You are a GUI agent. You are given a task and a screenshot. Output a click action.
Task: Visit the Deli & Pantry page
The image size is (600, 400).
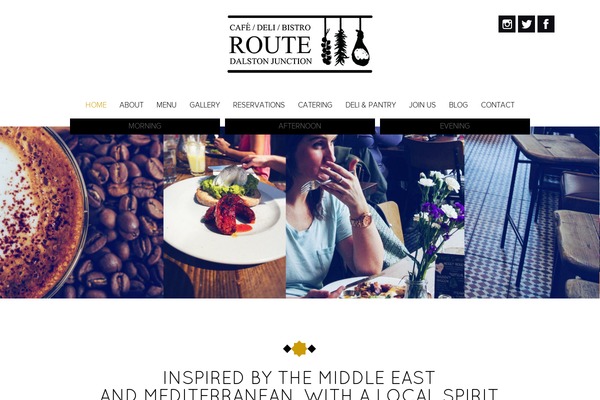click(x=370, y=105)
